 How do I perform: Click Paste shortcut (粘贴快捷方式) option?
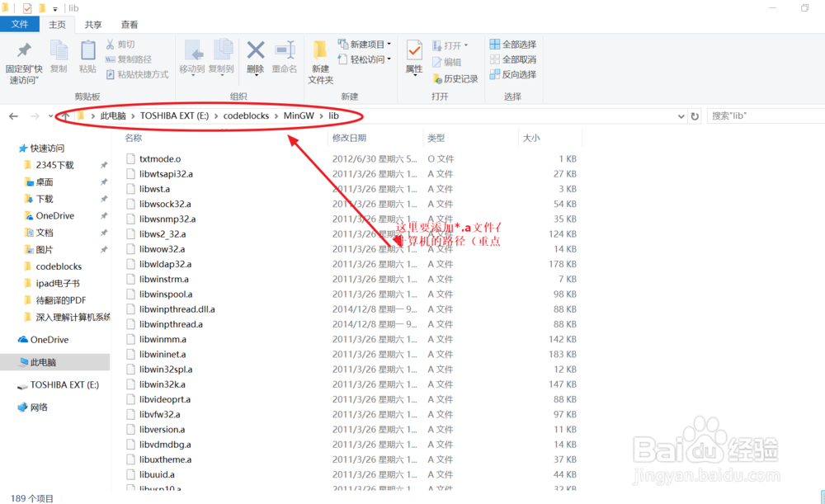(137, 75)
